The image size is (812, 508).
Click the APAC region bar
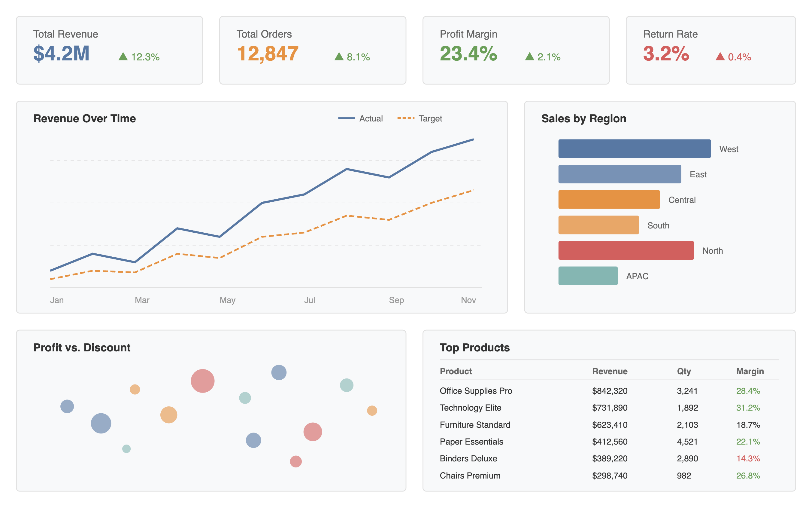pyautogui.click(x=588, y=276)
